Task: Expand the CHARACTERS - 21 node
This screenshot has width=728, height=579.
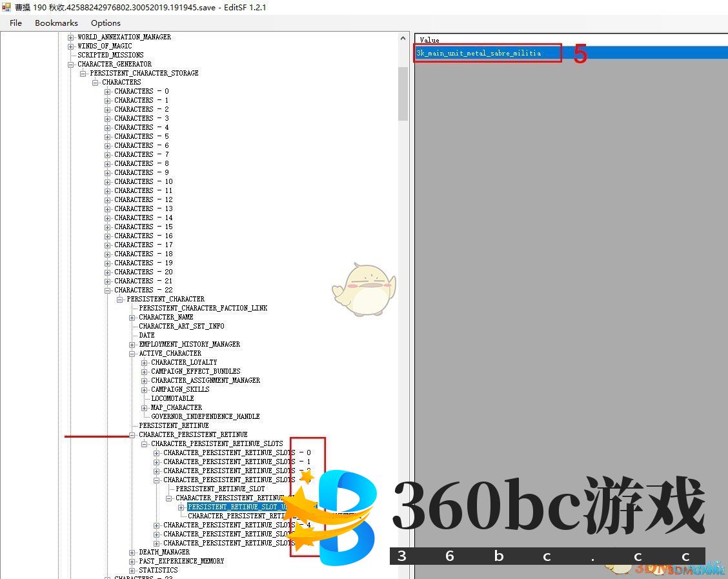Action: (x=108, y=281)
